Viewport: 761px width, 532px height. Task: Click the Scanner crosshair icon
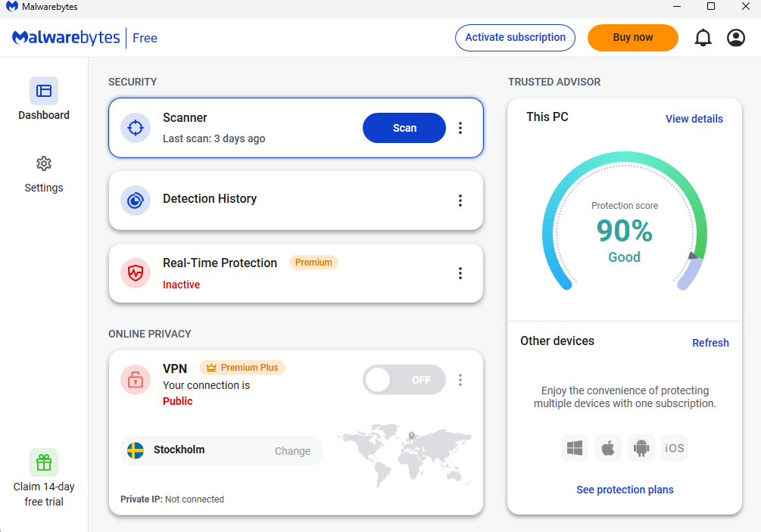(x=136, y=128)
